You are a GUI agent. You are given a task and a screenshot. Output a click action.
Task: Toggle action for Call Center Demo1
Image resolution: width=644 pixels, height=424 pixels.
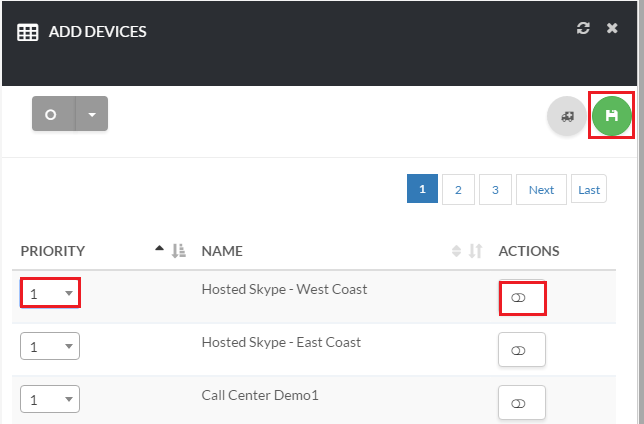click(x=521, y=403)
